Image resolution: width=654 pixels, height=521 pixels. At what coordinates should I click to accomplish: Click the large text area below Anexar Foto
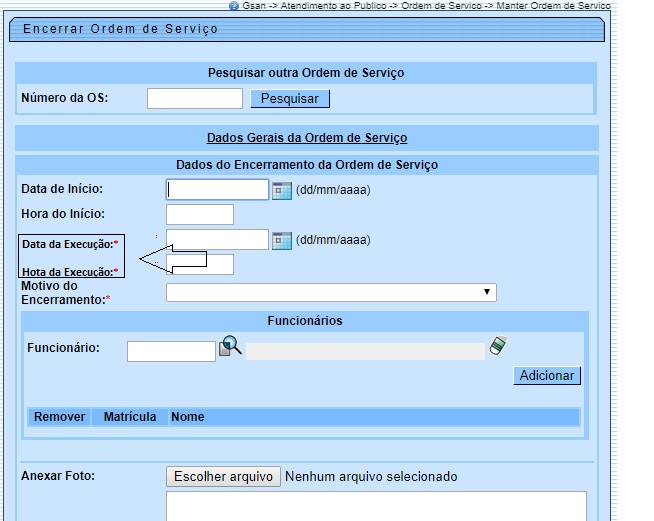tap(375, 505)
